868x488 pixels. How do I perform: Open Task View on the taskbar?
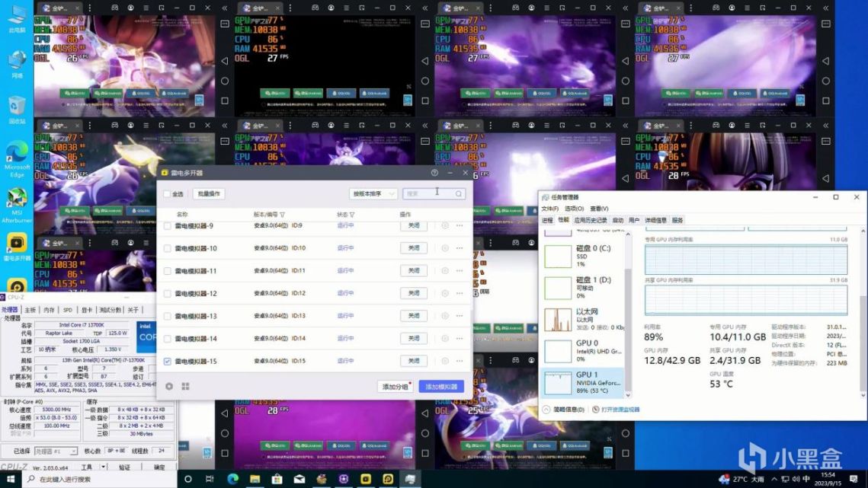tap(210, 479)
